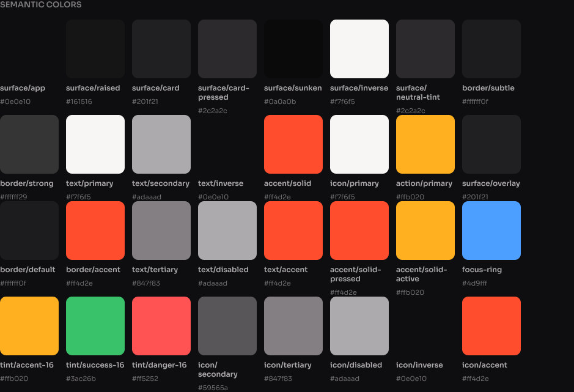The image size is (574, 392).
Task: Select #0e0e10 under icon/inverse
Action: tap(411, 379)
